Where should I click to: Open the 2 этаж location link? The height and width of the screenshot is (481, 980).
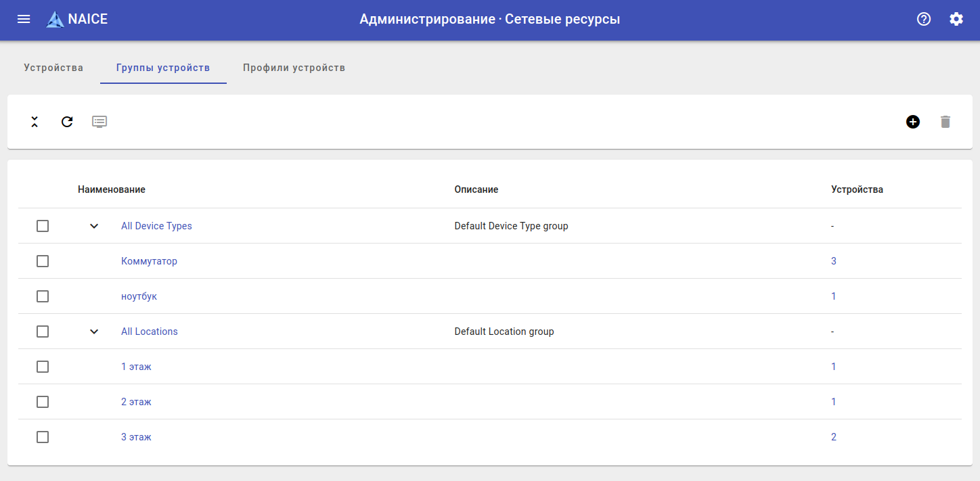pos(136,402)
